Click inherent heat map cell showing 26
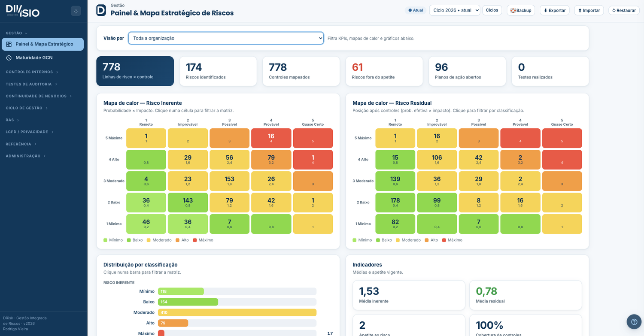 tap(271, 181)
